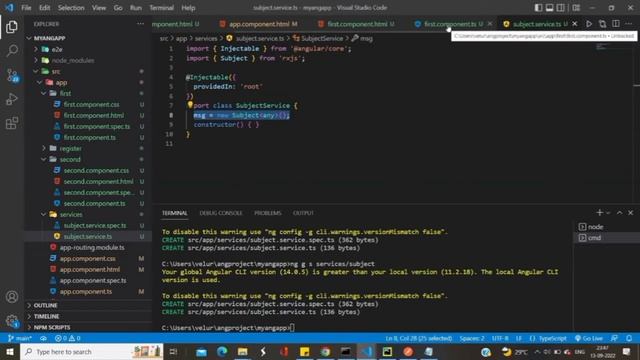The image size is (640, 360).
Task: Open the Terminal menu
Action: coord(161,8)
